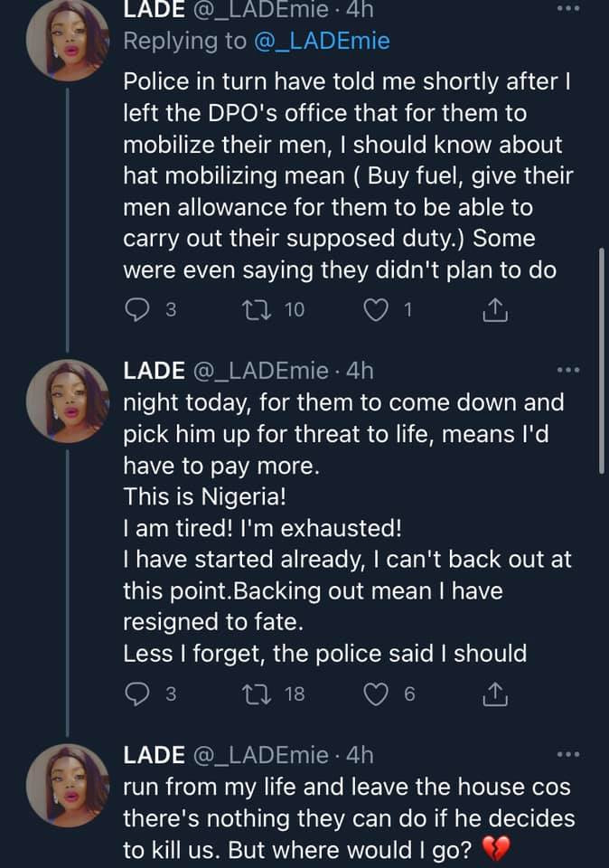Open more options on the second tweet

[567, 370]
